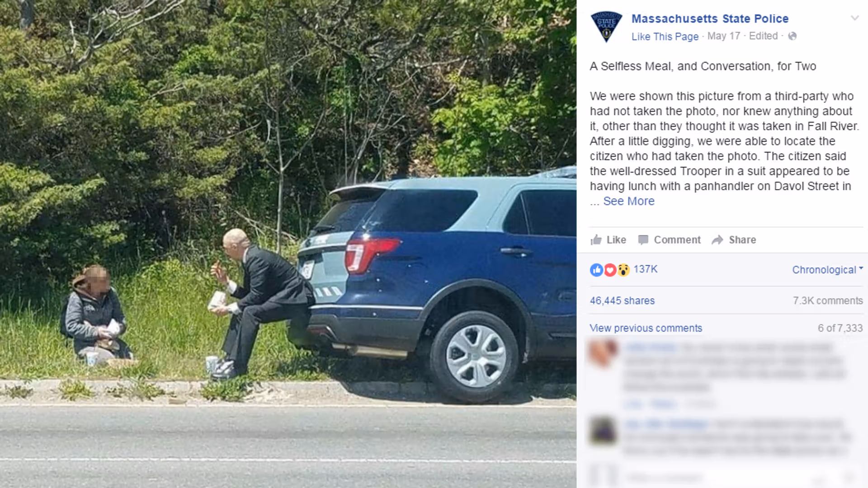868x488 pixels.
Task: Click the yellow Wow reaction emoji
Action: (623, 270)
